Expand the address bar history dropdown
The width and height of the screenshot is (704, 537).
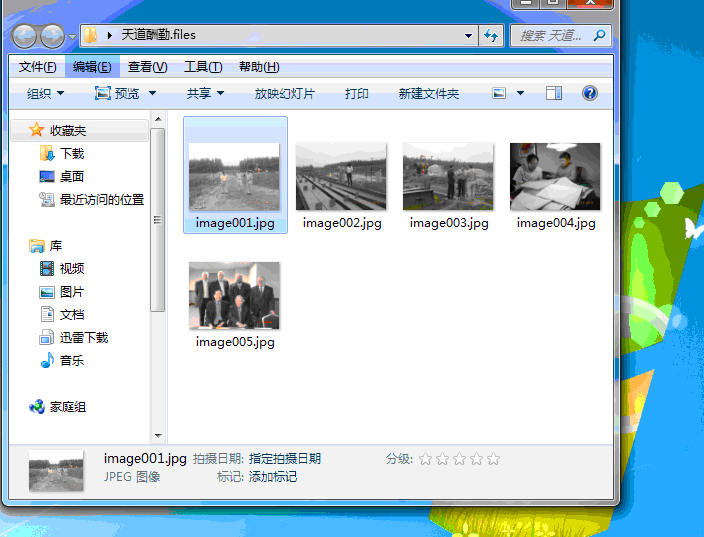(x=469, y=36)
